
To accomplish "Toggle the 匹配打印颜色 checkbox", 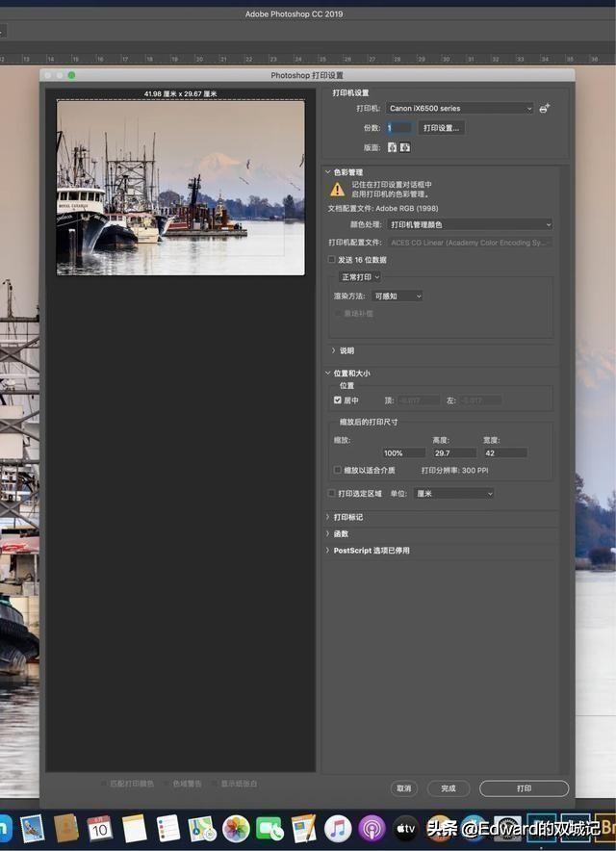I will click(104, 784).
